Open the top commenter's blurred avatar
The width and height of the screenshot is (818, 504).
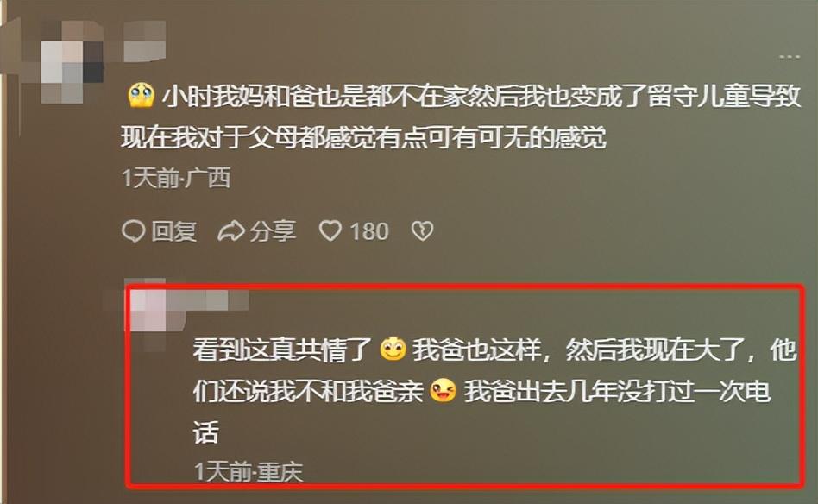pyautogui.click(x=72, y=61)
